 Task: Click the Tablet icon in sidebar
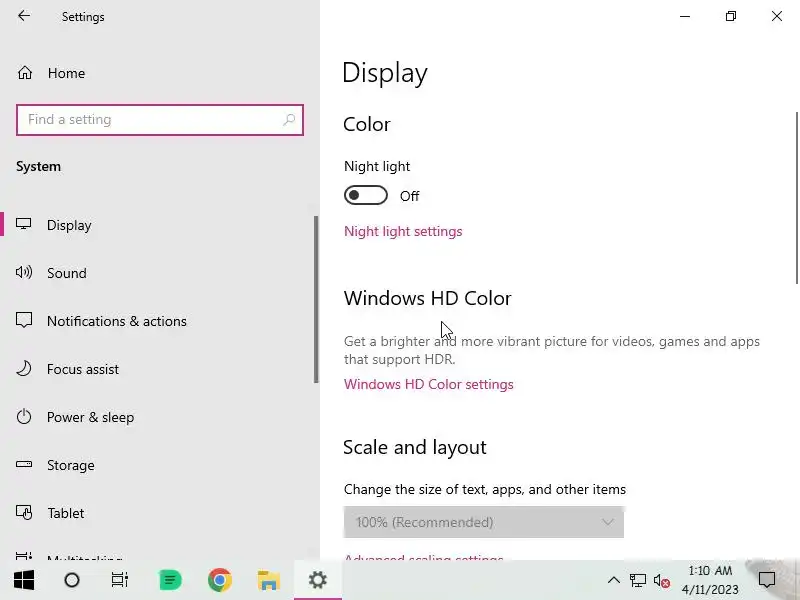click(x=23, y=512)
